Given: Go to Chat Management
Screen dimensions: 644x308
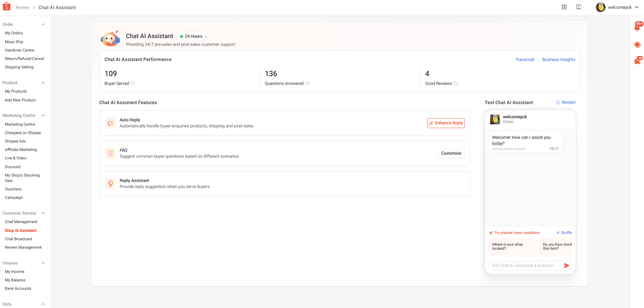Looking at the screenshot, I should 21,222.
